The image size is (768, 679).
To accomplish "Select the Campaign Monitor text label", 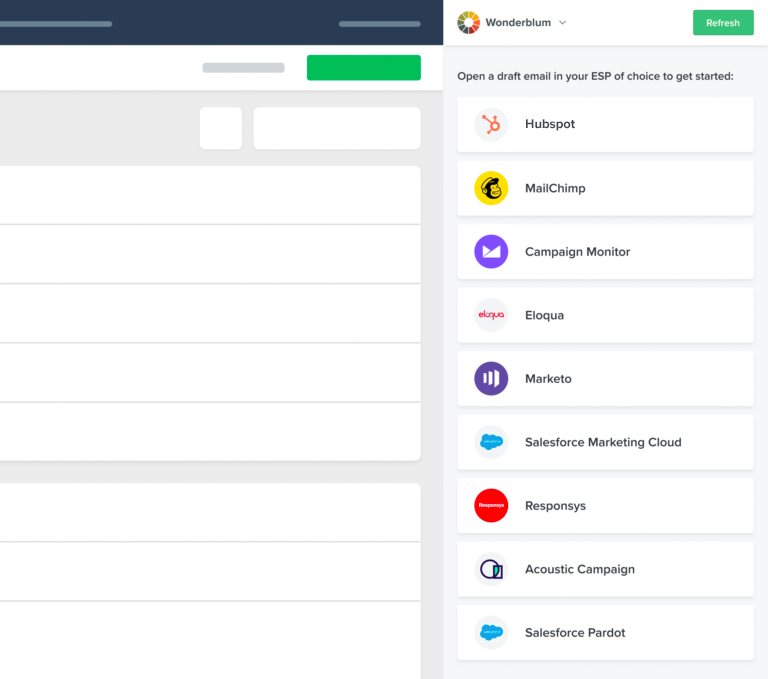I will (577, 252).
